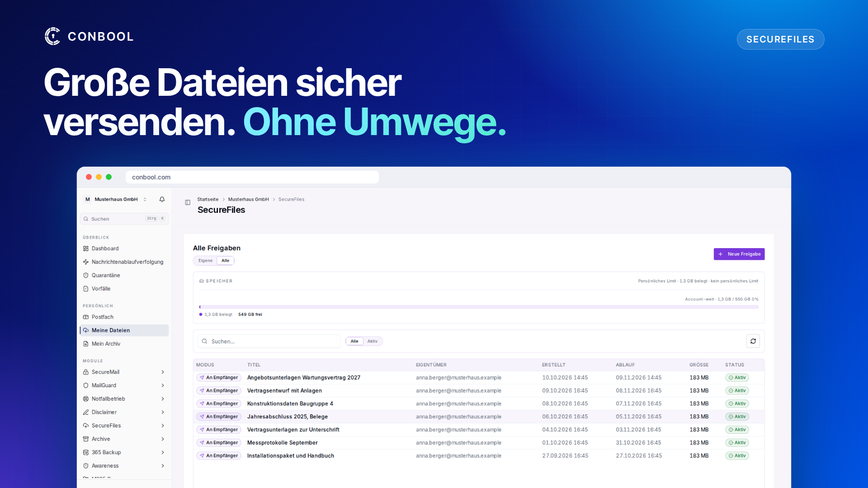
Task: Open Dashboard from the sidebar
Action: point(124,249)
